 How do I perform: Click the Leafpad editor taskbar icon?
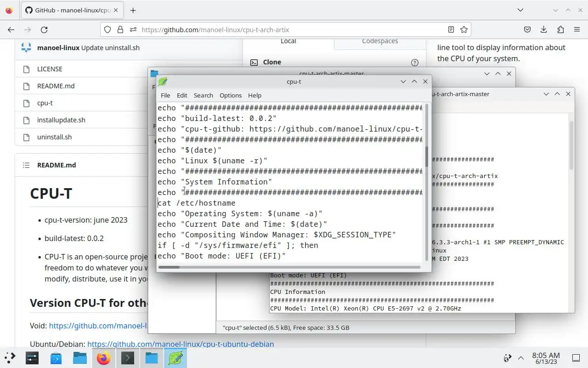pyautogui.click(x=175, y=358)
